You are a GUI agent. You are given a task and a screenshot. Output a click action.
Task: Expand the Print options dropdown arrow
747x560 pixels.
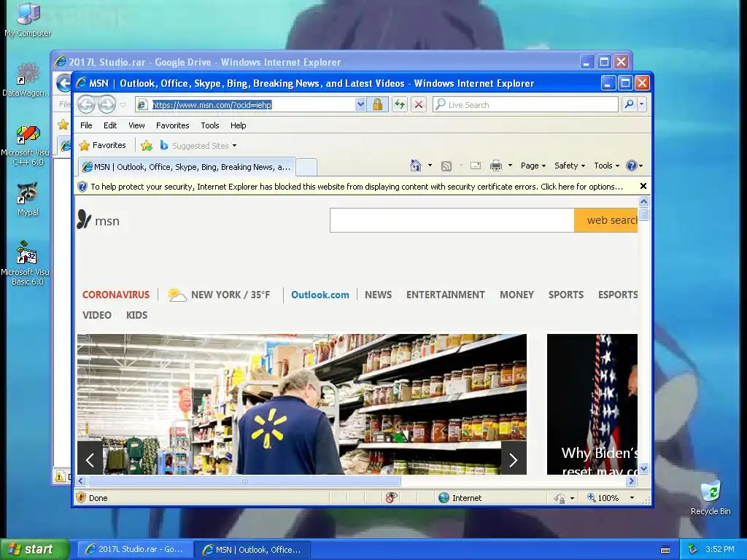510,166
